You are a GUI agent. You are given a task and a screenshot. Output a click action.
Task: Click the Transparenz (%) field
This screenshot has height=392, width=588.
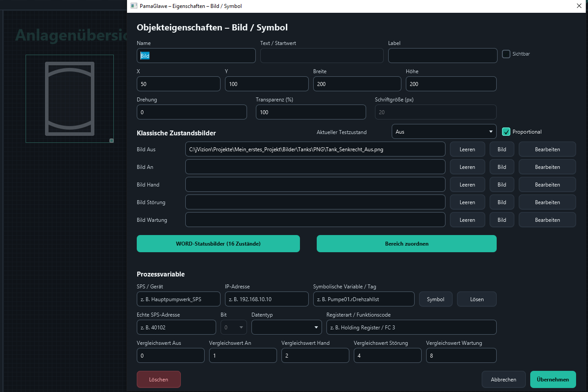311,112
